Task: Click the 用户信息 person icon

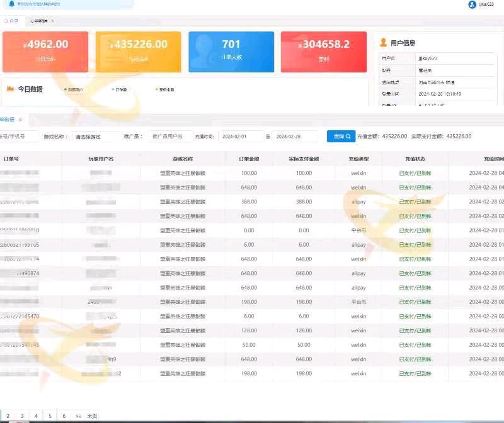Action: [383, 43]
